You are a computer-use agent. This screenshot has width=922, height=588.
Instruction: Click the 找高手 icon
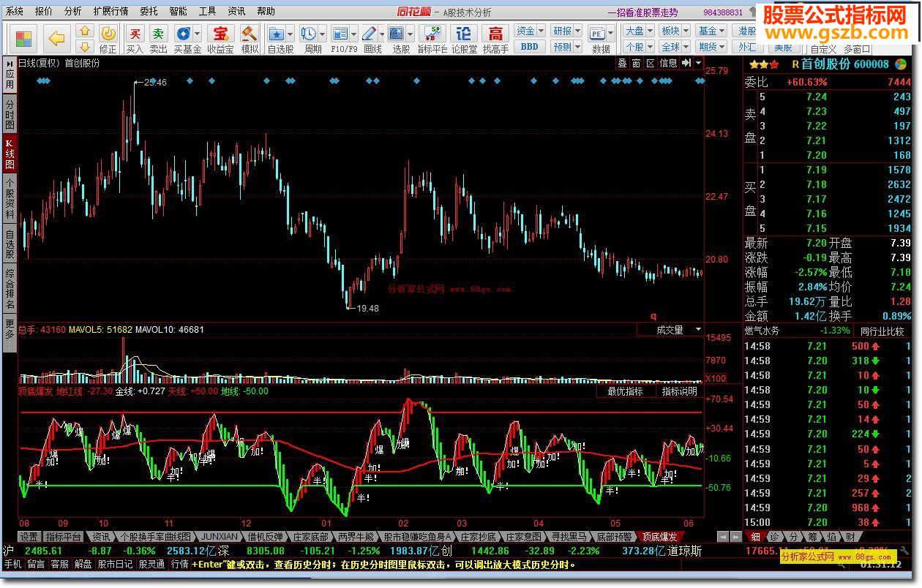point(495,34)
